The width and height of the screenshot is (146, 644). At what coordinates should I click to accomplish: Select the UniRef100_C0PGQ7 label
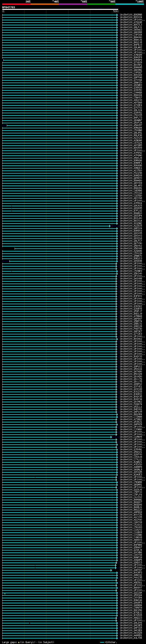coord(131,72)
